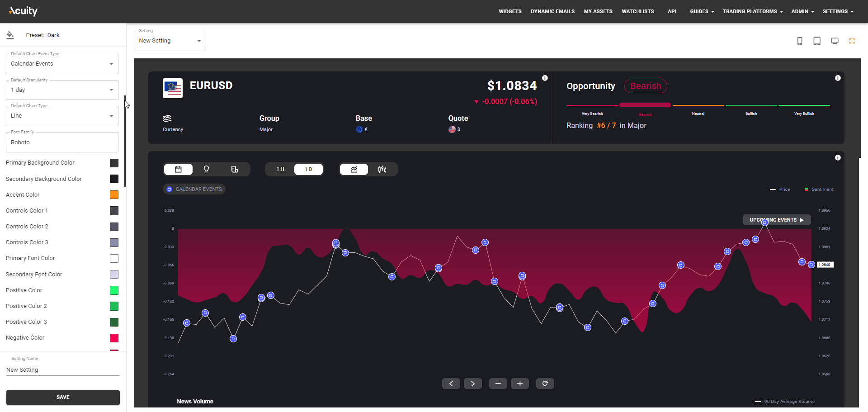
Task: Switch chart to candlestick view
Action: coord(382,169)
